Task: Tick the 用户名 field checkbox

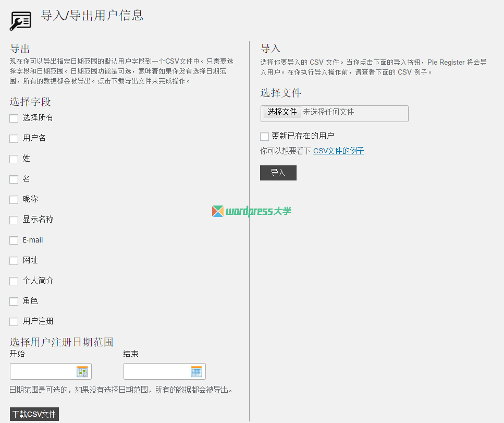Action: (14, 139)
